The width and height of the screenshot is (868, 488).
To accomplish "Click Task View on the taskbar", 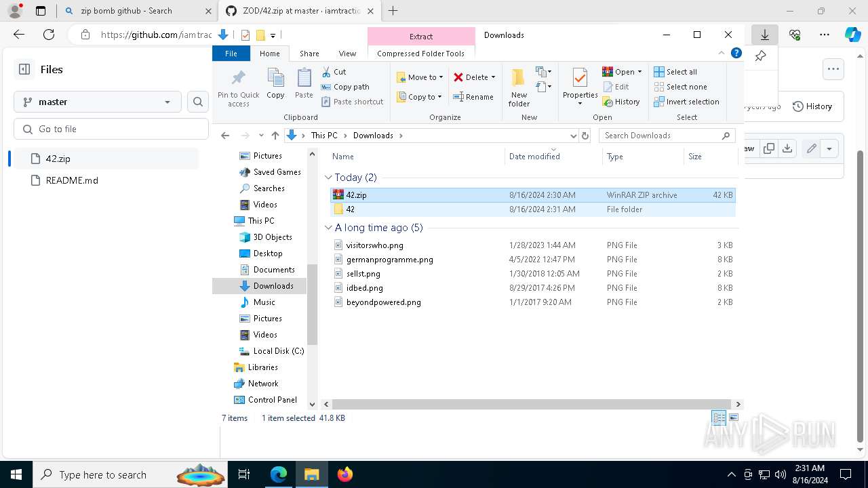I will pos(244,474).
